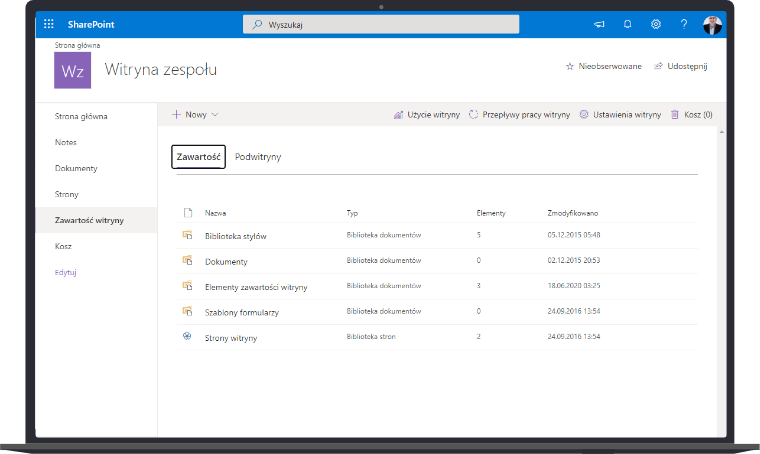Viewport: 760px width, 454px height.
Task: Click the Dokumenty row library icon
Action: click(x=187, y=260)
